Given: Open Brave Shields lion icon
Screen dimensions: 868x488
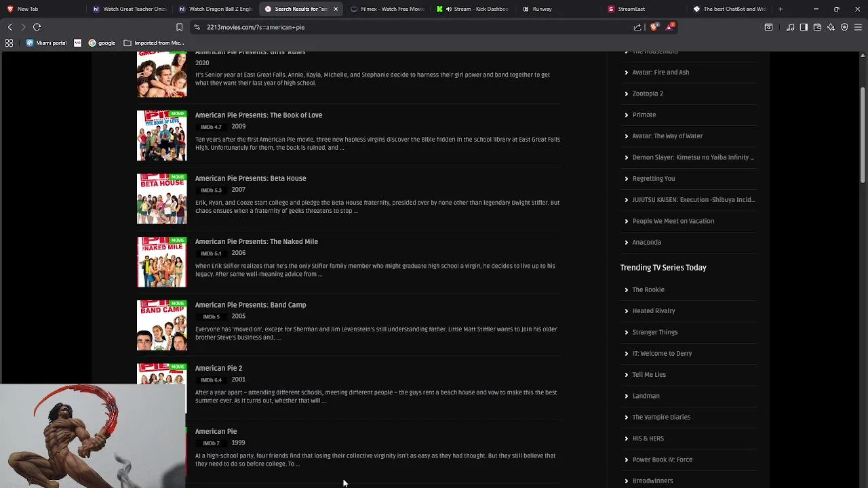Looking at the screenshot, I should 654,27.
